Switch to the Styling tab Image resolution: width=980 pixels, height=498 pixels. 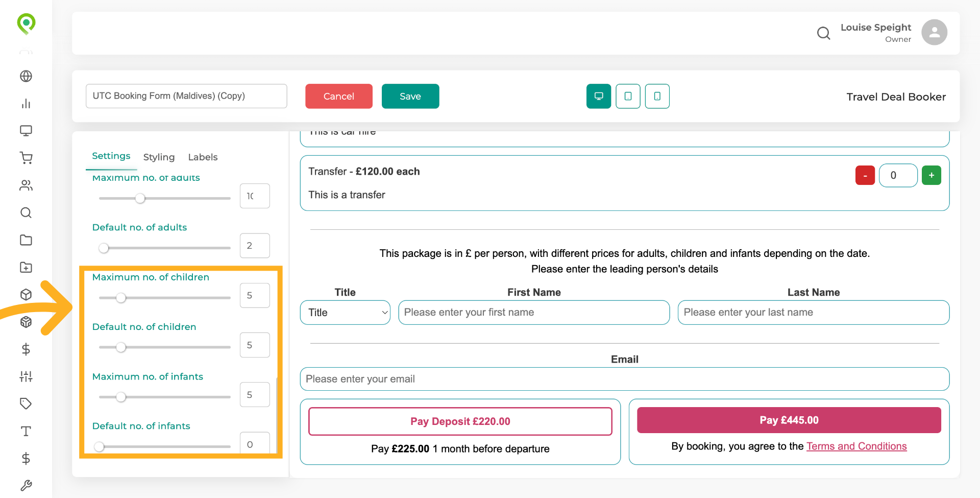(159, 157)
